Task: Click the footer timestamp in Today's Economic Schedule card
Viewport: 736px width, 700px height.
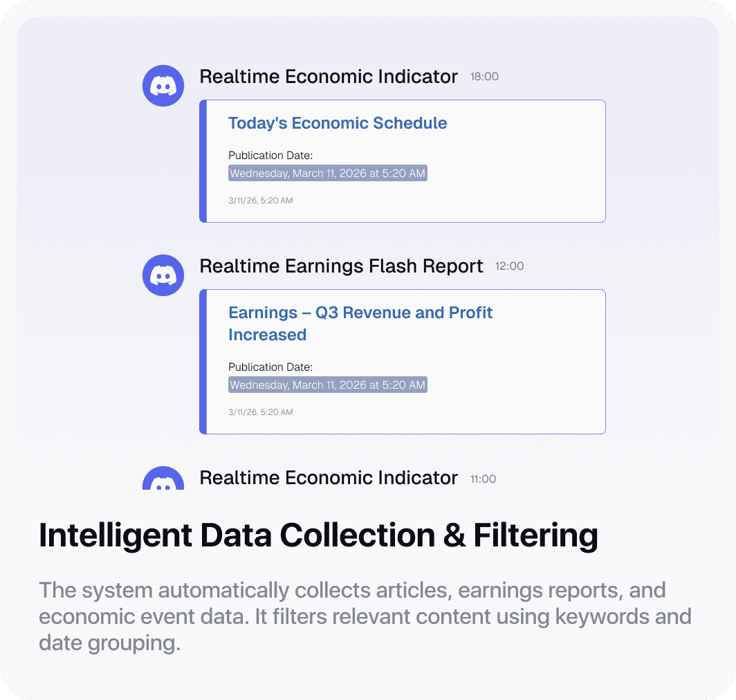Action: (x=260, y=201)
